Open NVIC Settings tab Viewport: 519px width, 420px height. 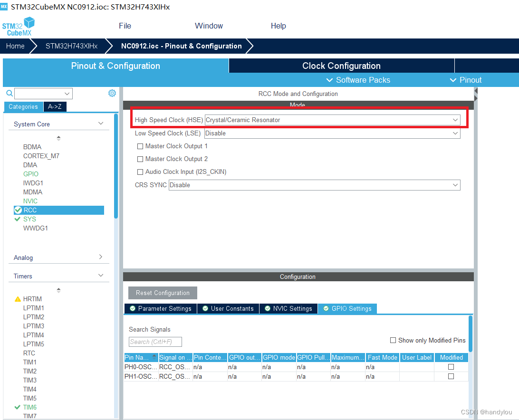point(288,308)
